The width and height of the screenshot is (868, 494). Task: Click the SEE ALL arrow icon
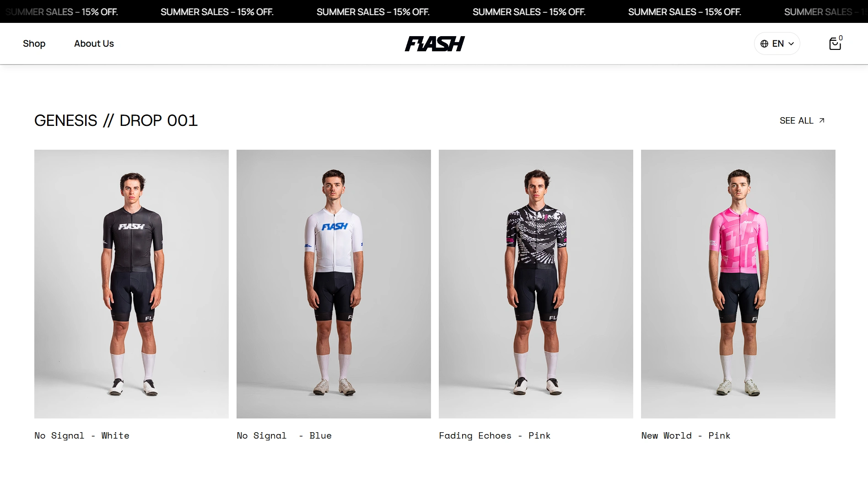pyautogui.click(x=822, y=120)
